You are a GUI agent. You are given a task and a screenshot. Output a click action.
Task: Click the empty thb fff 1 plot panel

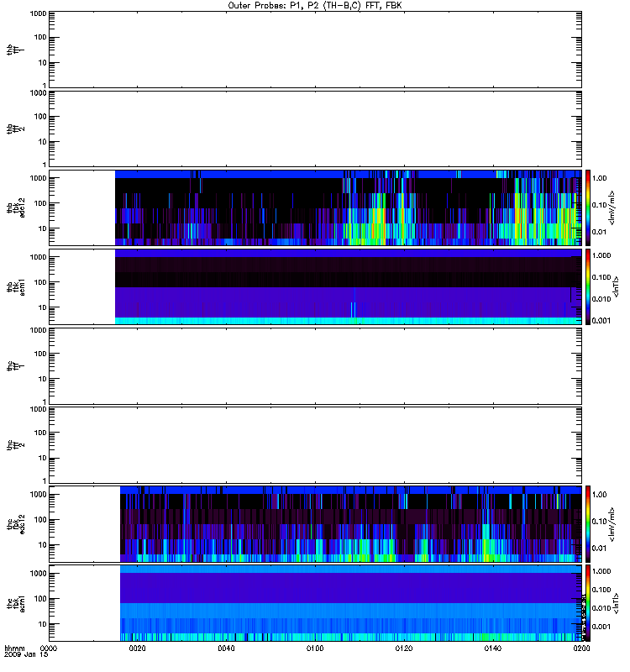(315, 50)
